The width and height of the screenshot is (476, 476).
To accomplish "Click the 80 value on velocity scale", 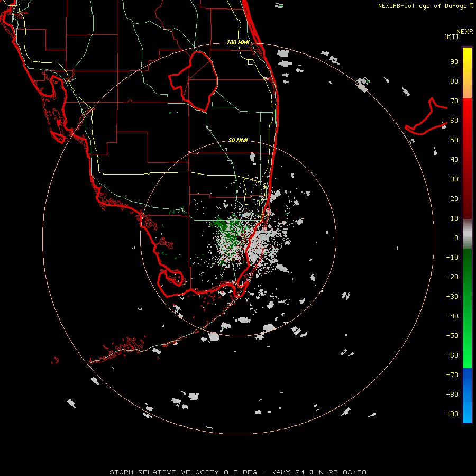I will click(x=454, y=81).
